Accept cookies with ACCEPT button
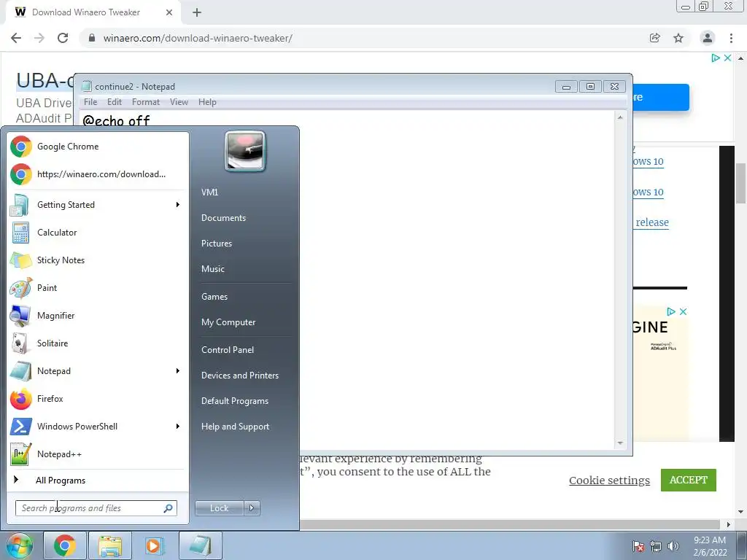 (689, 480)
